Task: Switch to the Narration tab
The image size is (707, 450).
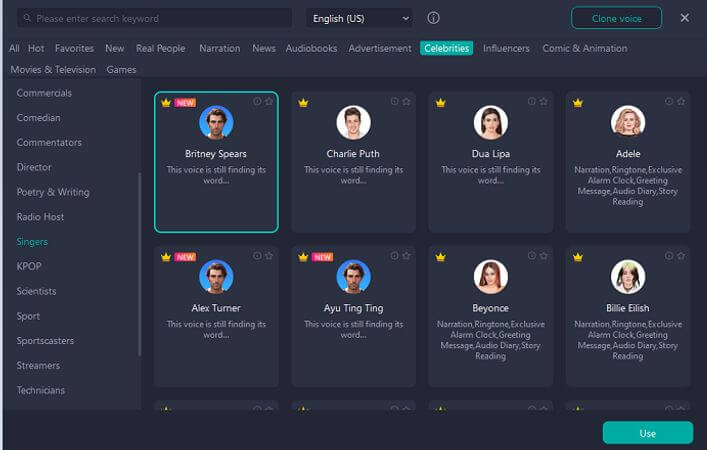Action: (x=220, y=48)
